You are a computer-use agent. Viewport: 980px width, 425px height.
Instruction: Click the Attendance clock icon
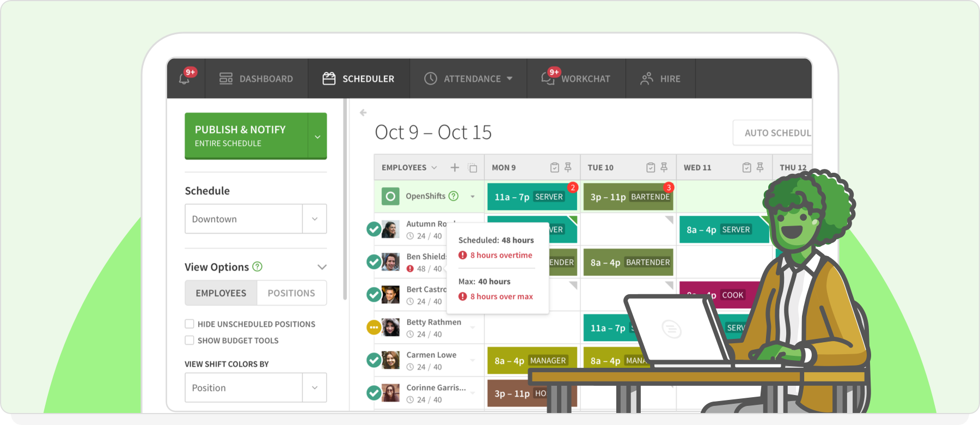pos(431,78)
